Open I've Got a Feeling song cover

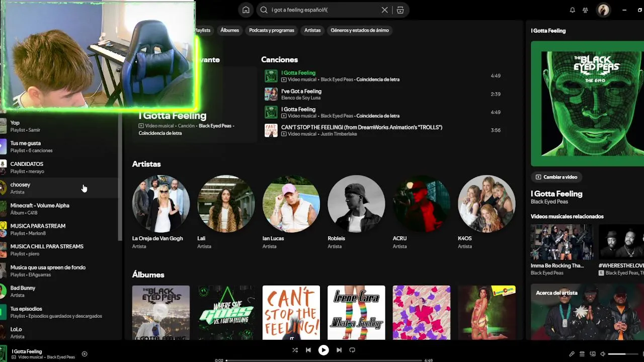[x=271, y=94]
